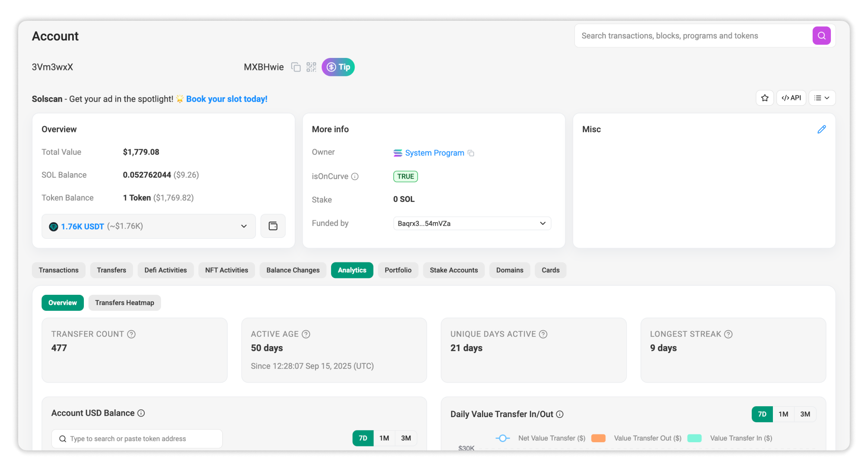Select Transfers Heatmap view
868x472 pixels.
coord(124,303)
